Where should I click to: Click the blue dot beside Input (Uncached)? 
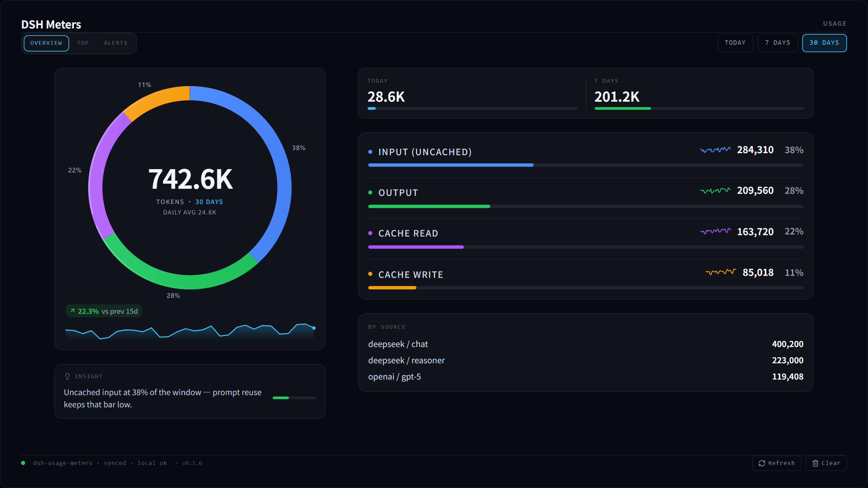pyautogui.click(x=370, y=152)
